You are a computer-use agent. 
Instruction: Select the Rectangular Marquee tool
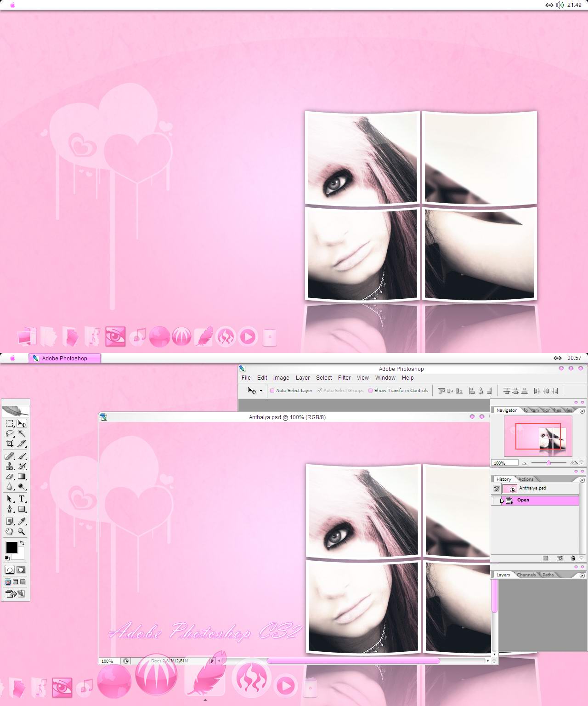[x=10, y=423]
